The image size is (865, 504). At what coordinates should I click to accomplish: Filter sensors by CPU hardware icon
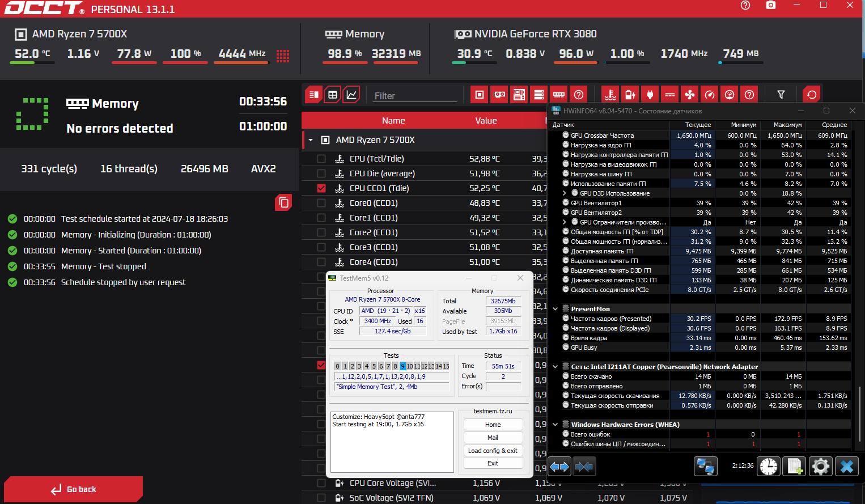480,95
